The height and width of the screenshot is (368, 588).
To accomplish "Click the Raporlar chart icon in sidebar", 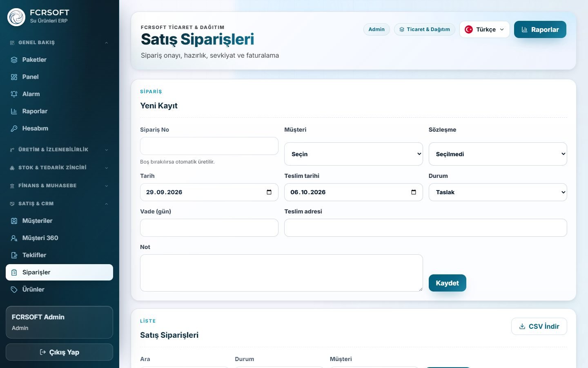I will tap(14, 111).
